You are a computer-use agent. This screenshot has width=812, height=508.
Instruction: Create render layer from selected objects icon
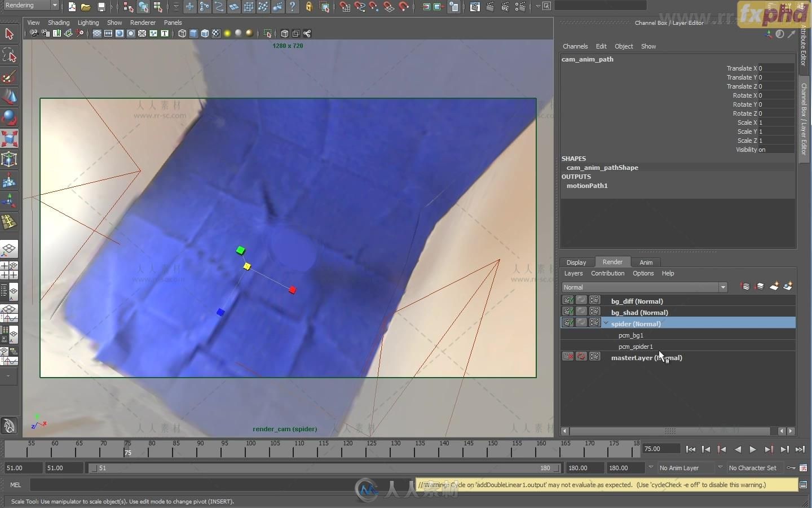(788, 287)
